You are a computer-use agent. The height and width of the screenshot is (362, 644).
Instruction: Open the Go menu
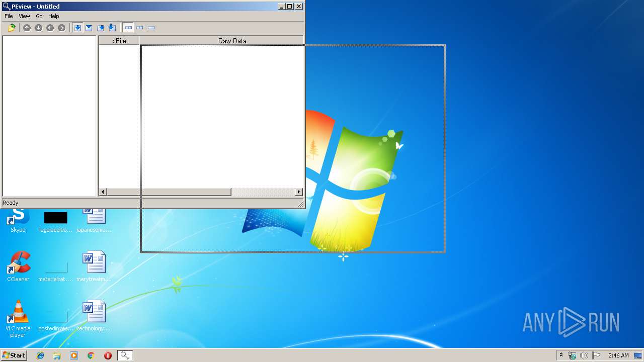pyautogui.click(x=39, y=16)
